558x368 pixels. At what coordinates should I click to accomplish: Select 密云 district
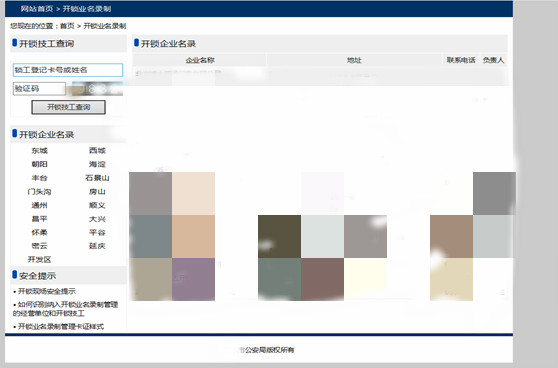[x=40, y=246]
